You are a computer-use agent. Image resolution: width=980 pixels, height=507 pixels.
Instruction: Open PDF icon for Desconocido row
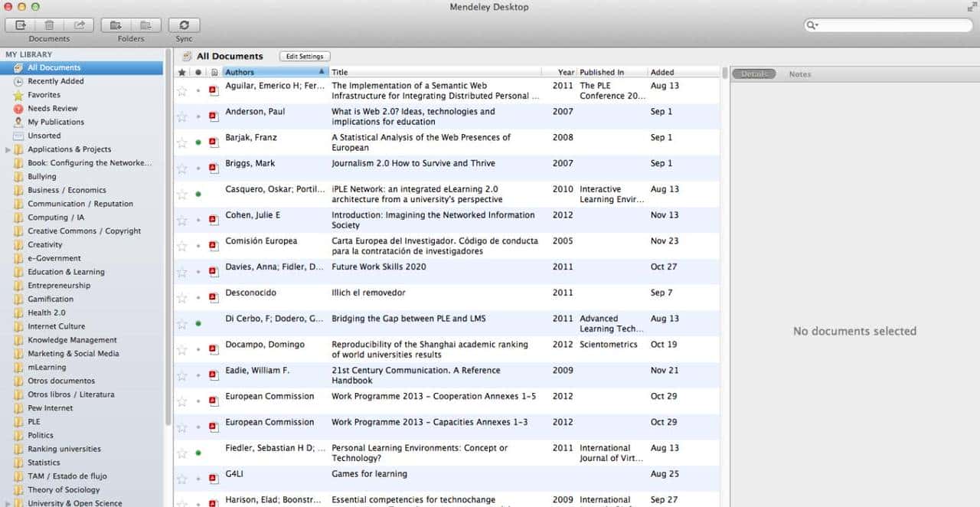coord(214,298)
